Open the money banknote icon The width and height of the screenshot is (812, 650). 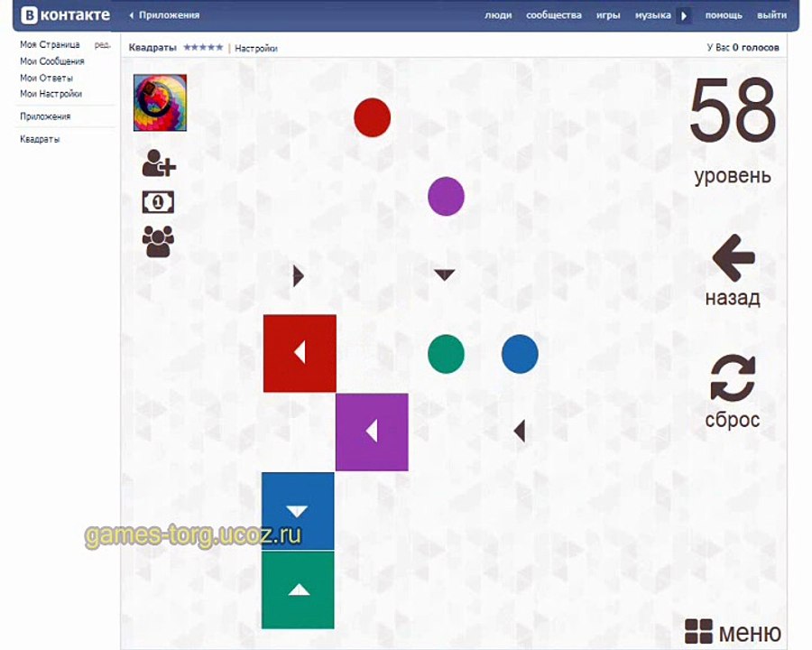point(158,202)
